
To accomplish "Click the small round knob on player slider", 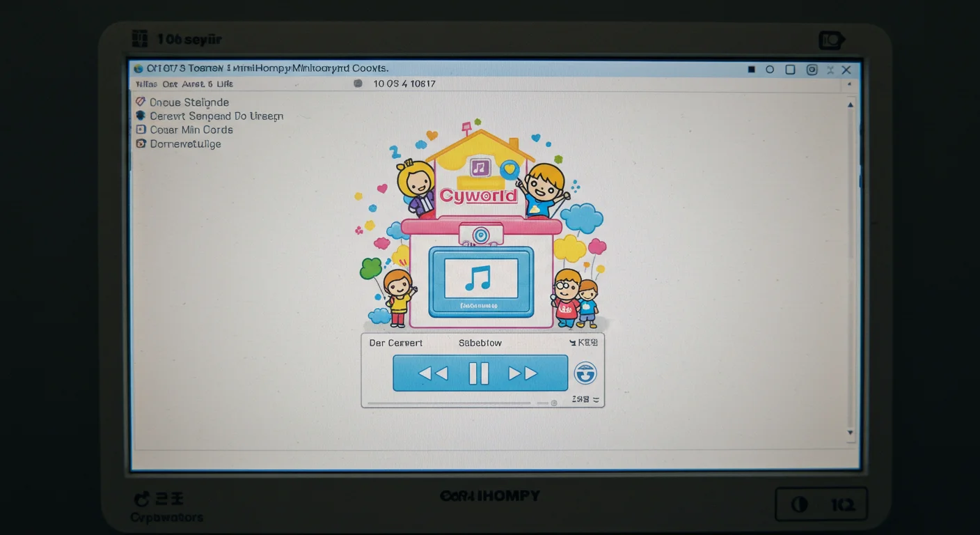I will (554, 403).
